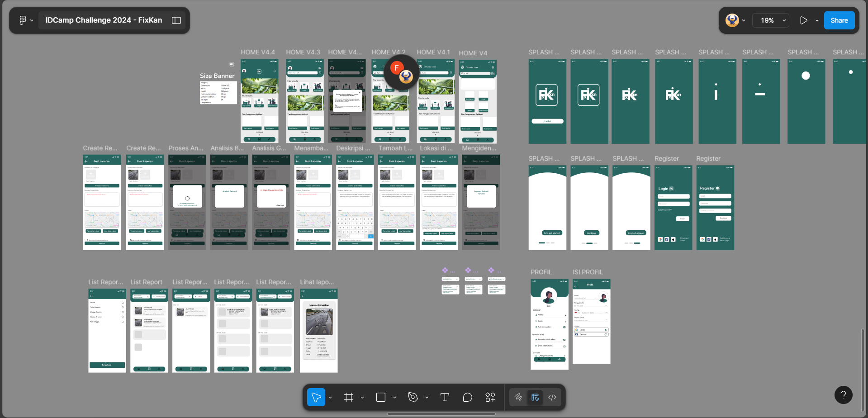
Task: Start presentation with the Play icon
Action: coord(804,20)
